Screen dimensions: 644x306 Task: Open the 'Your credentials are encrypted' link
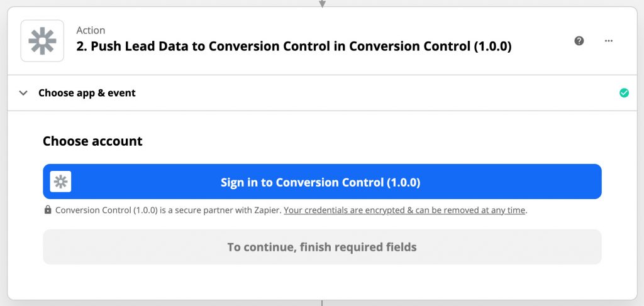tap(404, 210)
